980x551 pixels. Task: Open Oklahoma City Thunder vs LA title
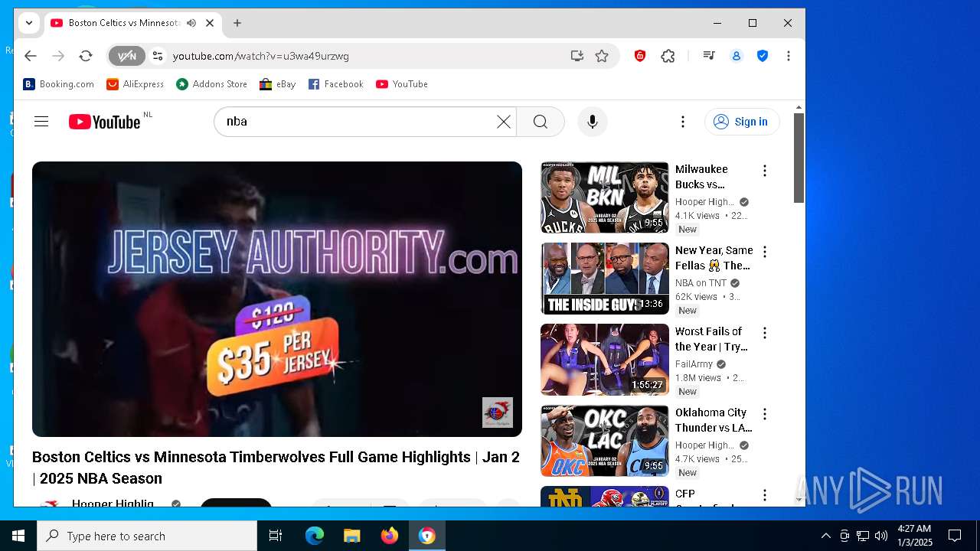pos(714,420)
